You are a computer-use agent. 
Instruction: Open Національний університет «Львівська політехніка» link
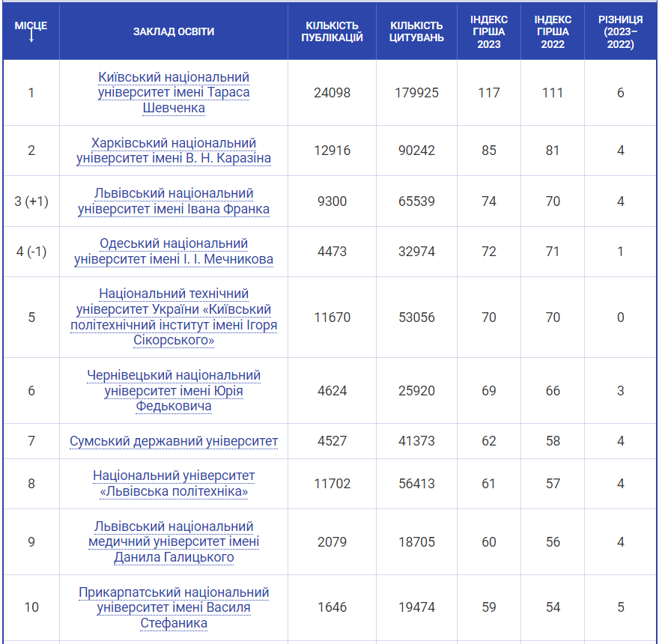click(174, 484)
